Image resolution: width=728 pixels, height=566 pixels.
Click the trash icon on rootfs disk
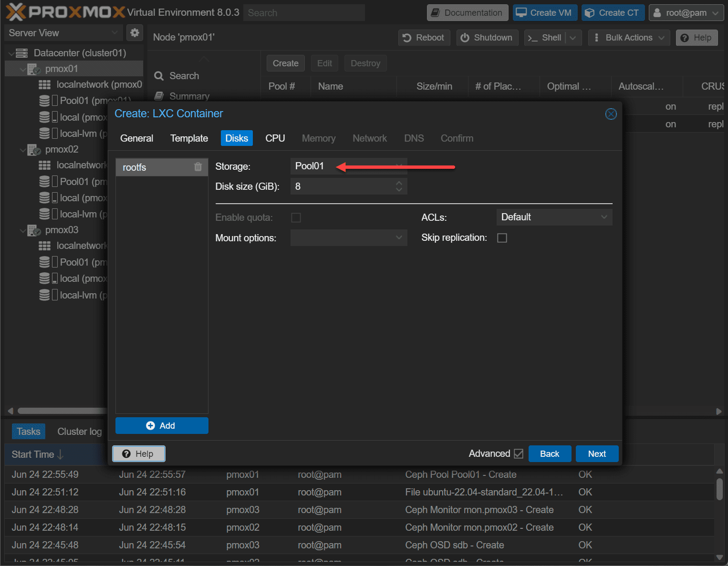(198, 167)
